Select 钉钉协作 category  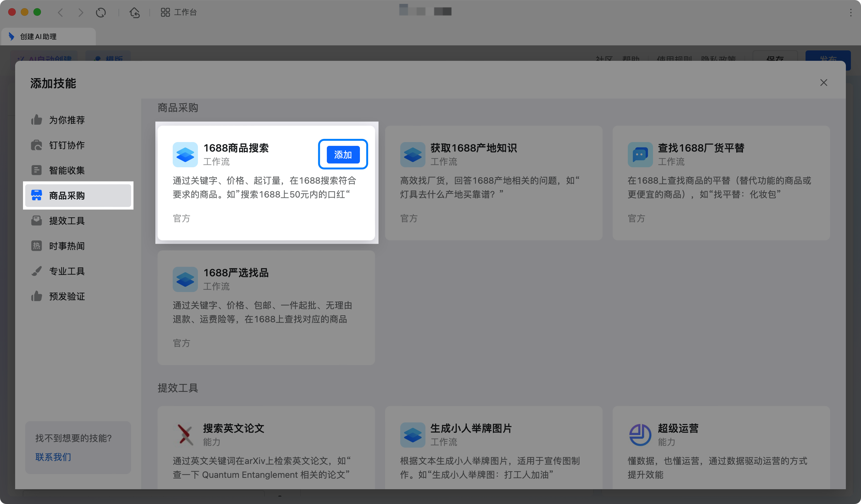click(78, 145)
